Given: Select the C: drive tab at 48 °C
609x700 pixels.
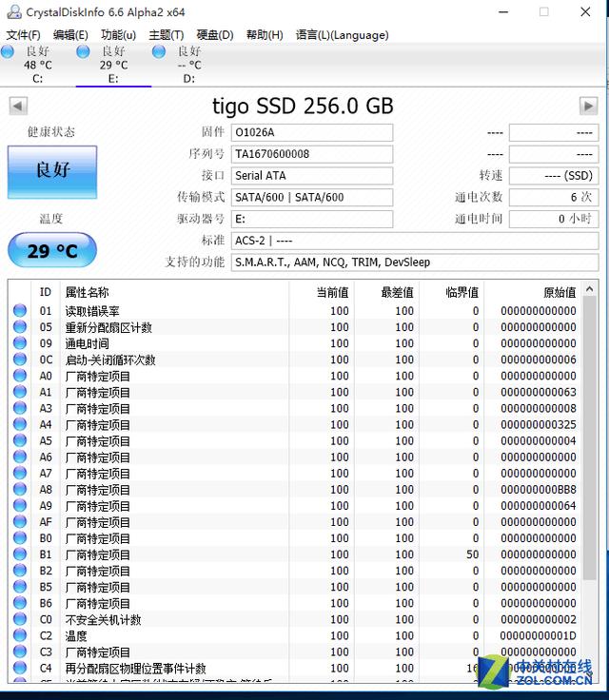Looking at the screenshot, I should coord(37,65).
